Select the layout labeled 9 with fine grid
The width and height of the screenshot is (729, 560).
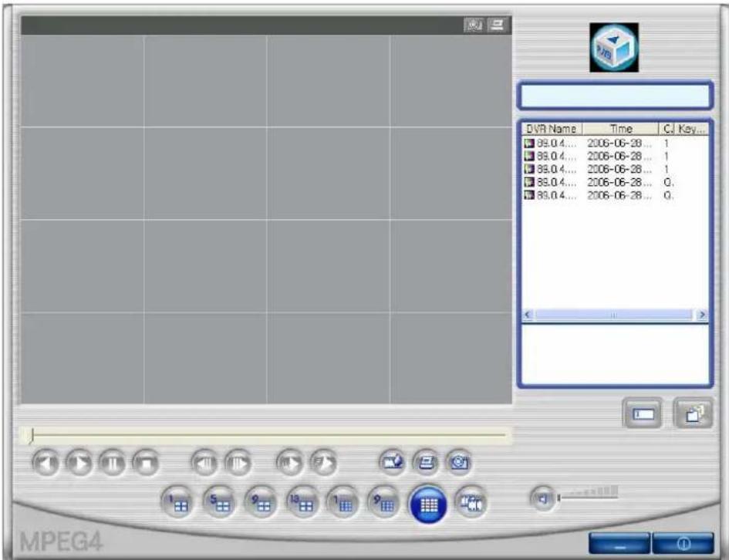(383, 503)
